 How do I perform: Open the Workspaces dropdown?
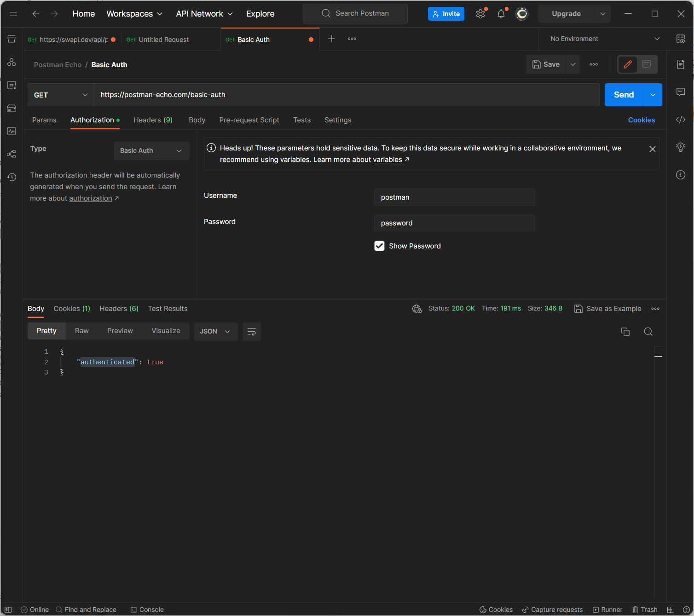(x=134, y=14)
